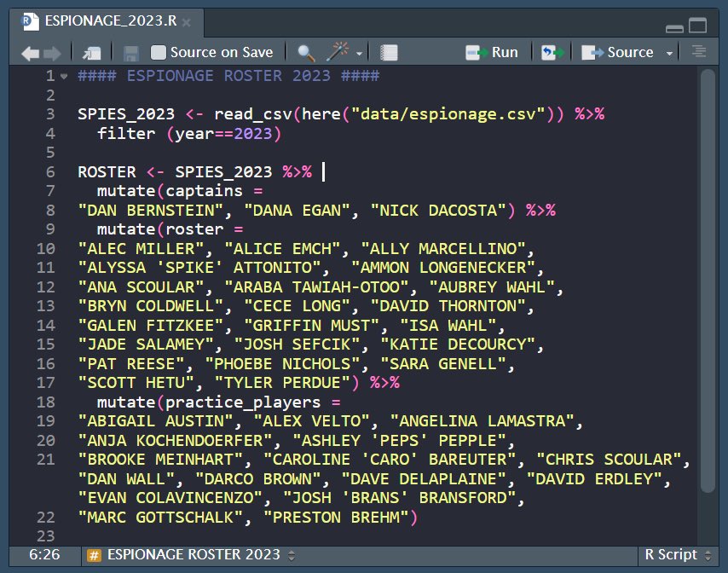
Task: Place cursor on "DAVE DELAPLAINE" name
Action: pyautogui.click(x=424, y=478)
